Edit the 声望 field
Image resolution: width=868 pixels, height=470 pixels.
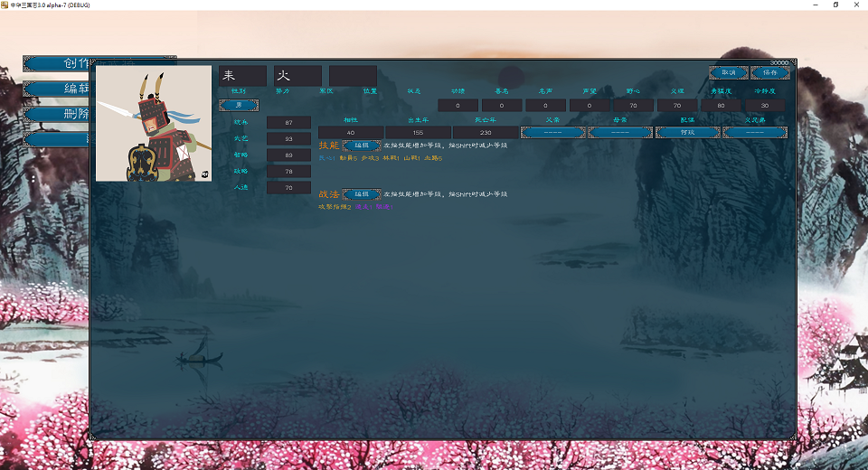tap(589, 105)
